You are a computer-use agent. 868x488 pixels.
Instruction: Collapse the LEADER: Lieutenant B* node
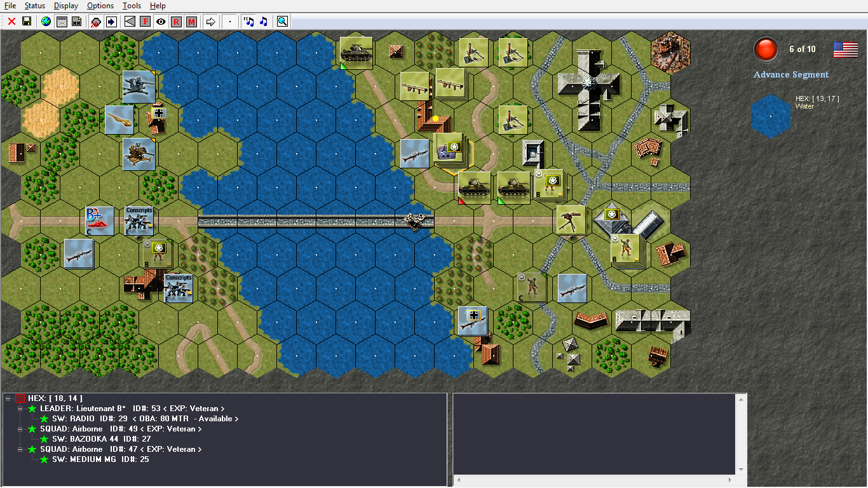pyautogui.click(x=20, y=409)
